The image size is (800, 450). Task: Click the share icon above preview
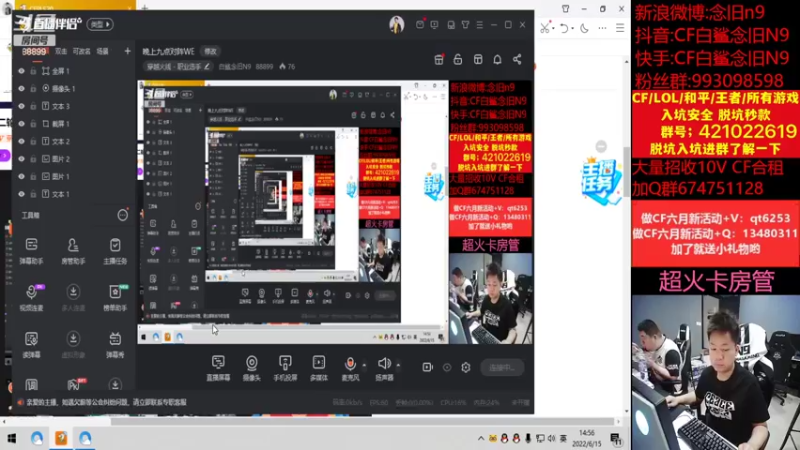click(x=517, y=60)
